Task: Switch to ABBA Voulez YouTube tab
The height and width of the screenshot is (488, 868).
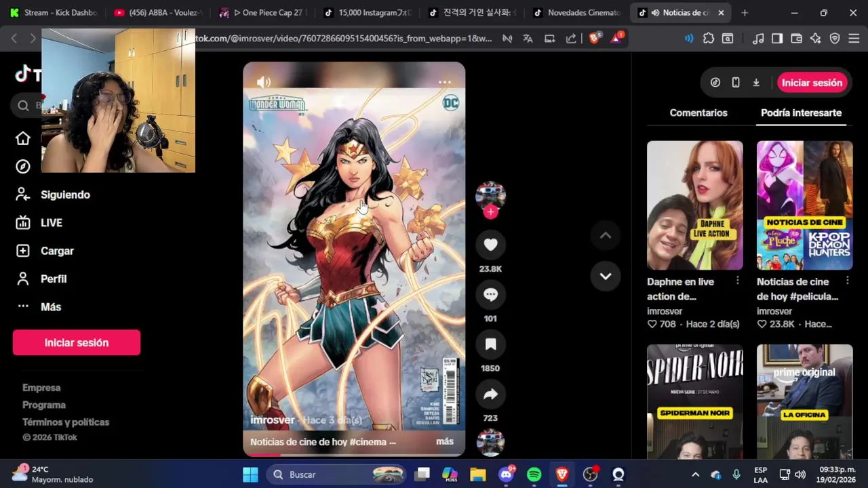Action: point(157,12)
